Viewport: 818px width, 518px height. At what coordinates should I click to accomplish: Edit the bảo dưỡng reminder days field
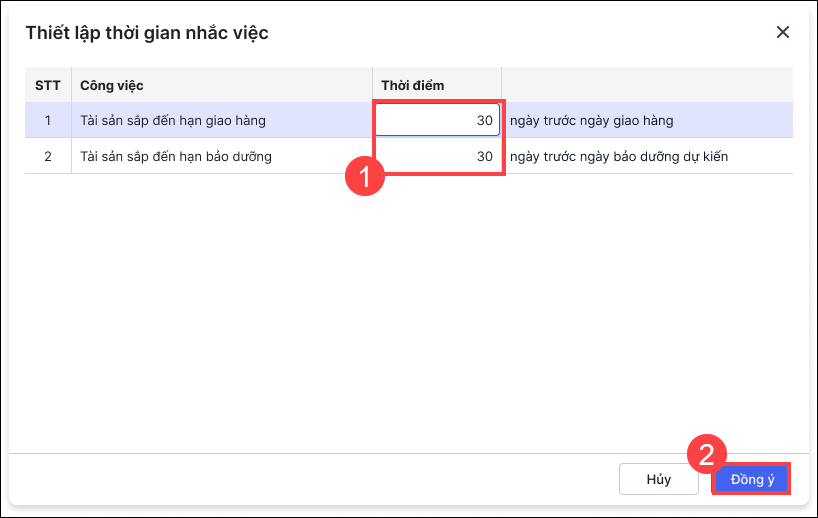pos(438,156)
